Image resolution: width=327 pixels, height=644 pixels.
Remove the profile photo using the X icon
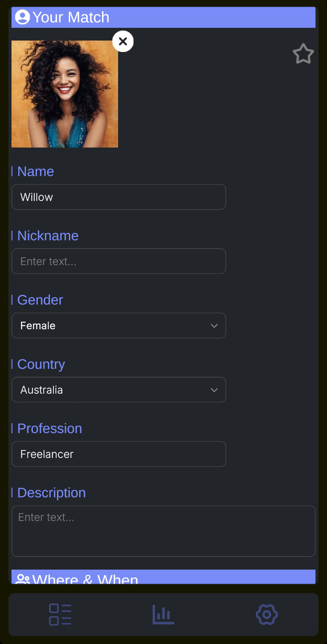point(123,41)
